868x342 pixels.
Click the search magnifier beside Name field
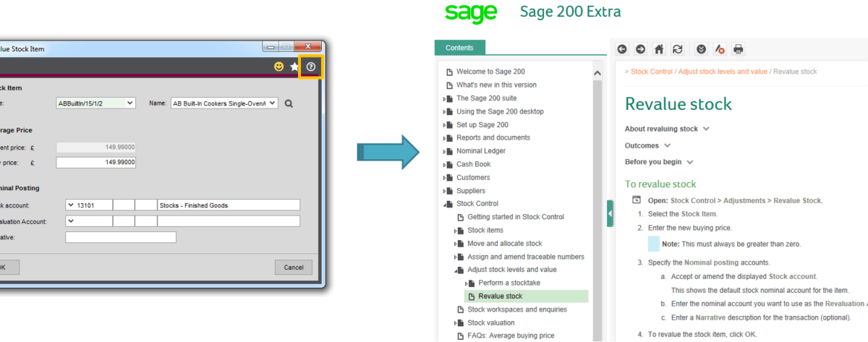tap(289, 103)
